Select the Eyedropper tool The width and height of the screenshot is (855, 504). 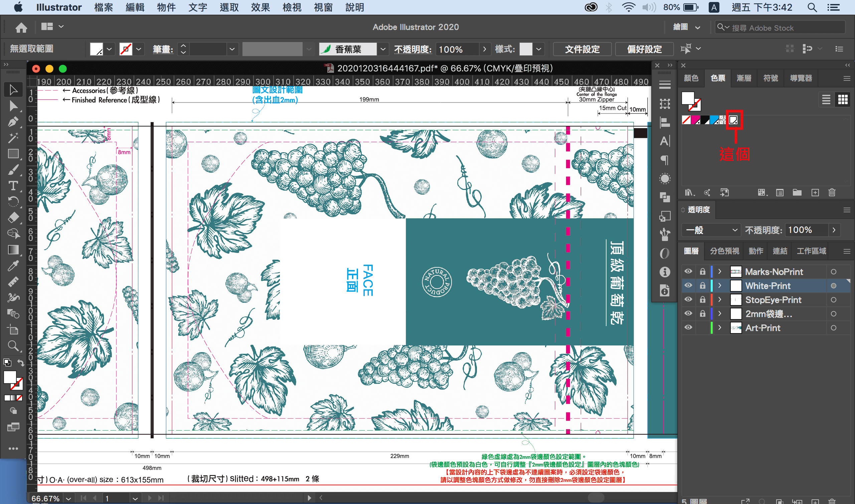click(13, 266)
